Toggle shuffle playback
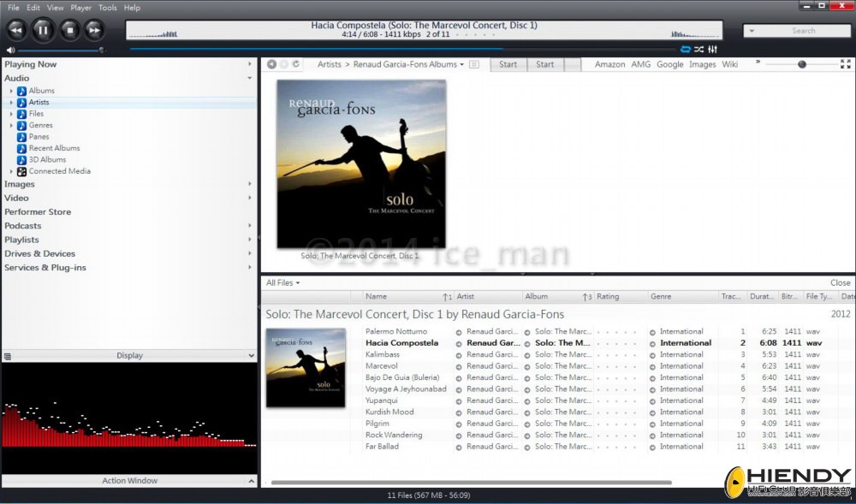Screen dimensions: 856x504 pos(698,50)
